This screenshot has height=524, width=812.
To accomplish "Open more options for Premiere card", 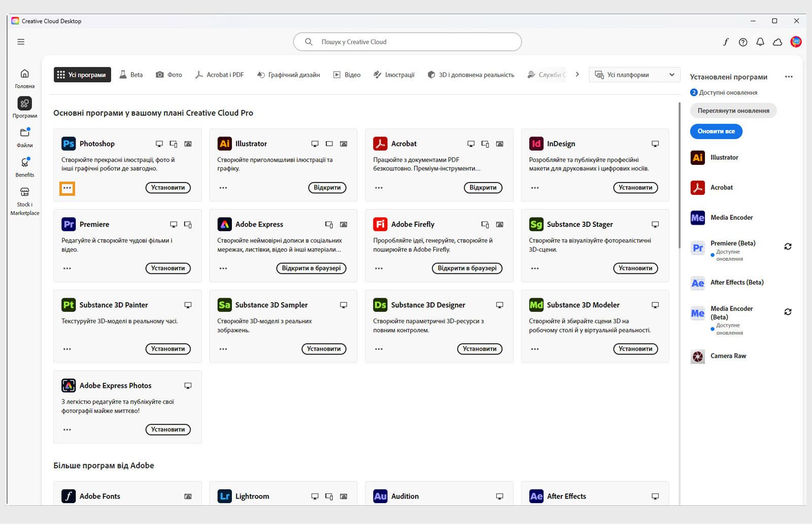I will point(67,268).
